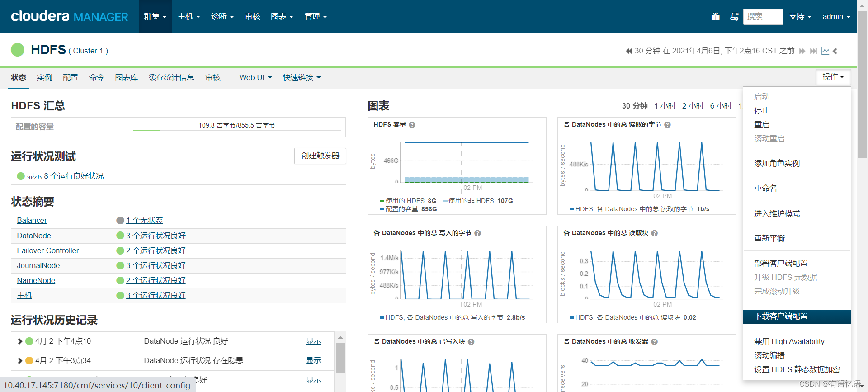Select 下载客户端配置 menu entry
Image resolution: width=868 pixels, height=392 pixels.
coord(797,316)
